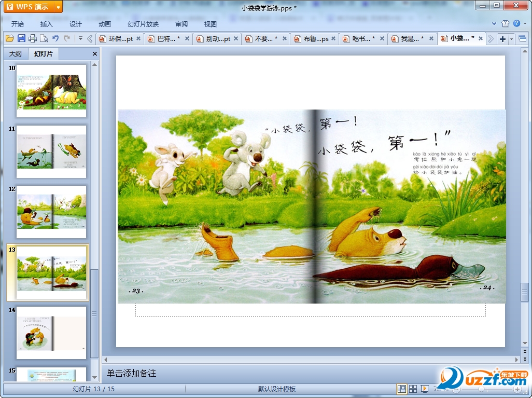Click horizontal scrollbar left arrow

click(x=105, y=360)
